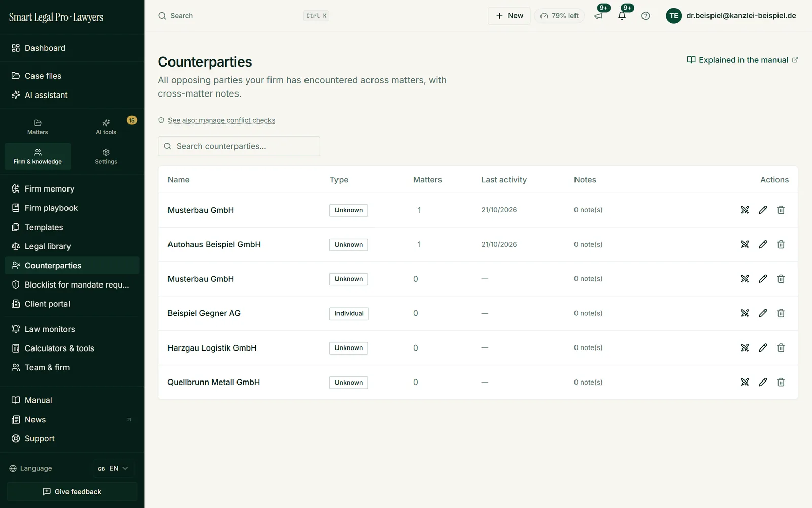The image size is (812, 508).
Task: Open Case files in the sidebar
Action: pos(72,76)
